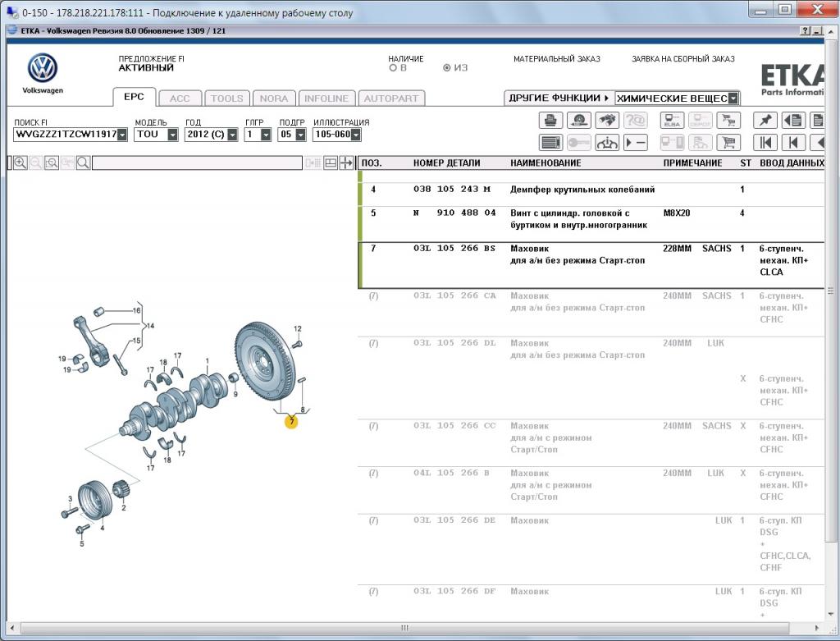
Task: Click the binoculars search icon
Action: pyautogui.click(x=606, y=120)
